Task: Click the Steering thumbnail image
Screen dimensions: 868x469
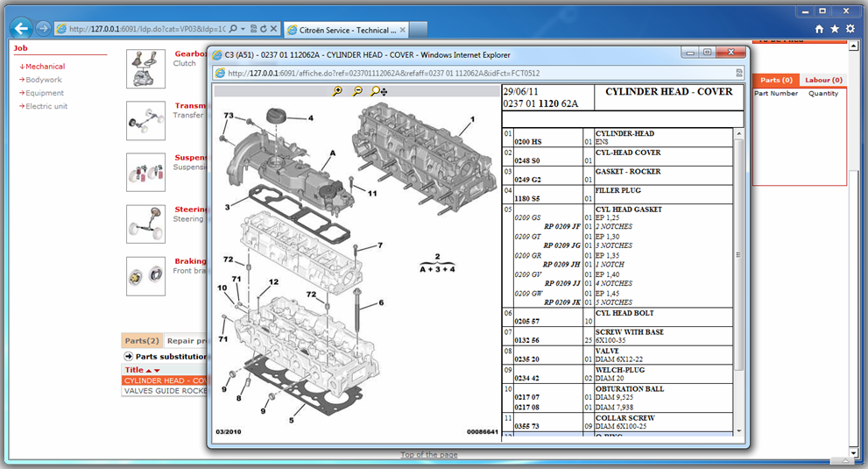Action: click(x=145, y=224)
